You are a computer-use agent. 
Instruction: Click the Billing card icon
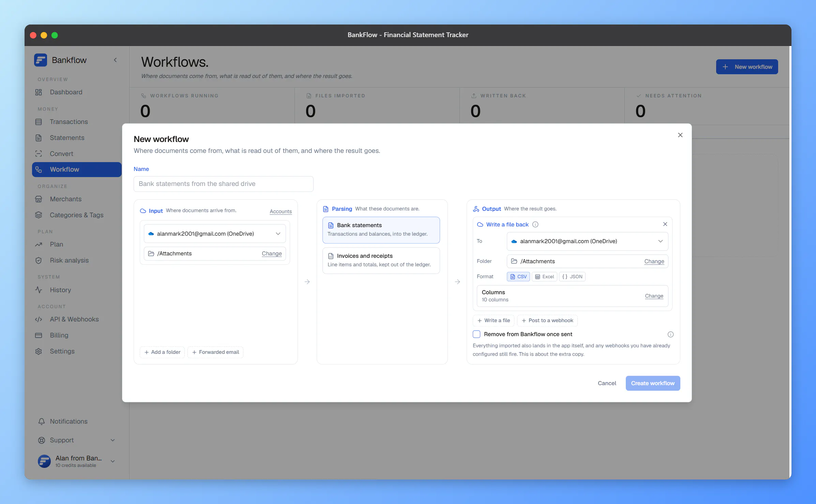[x=39, y=335]
